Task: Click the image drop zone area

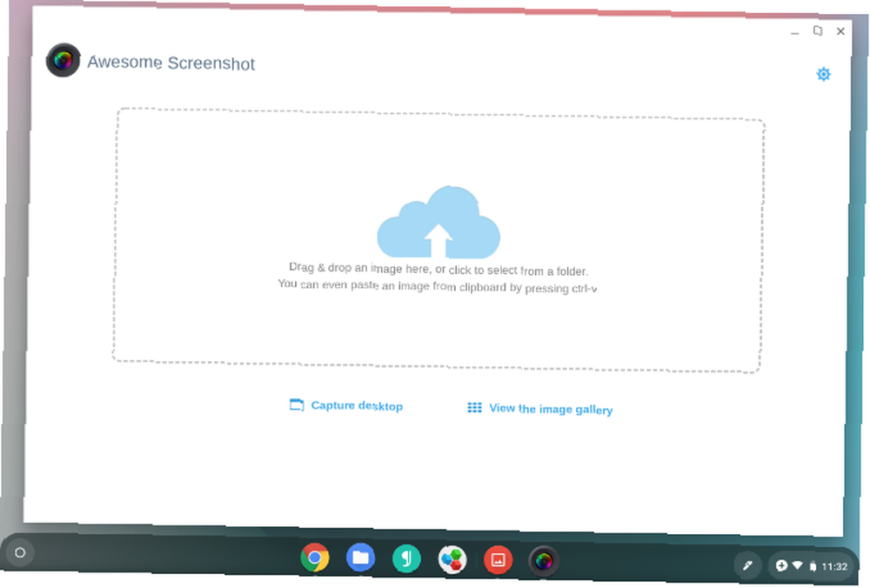Action: pyautogui.click(x=438, y=240)
